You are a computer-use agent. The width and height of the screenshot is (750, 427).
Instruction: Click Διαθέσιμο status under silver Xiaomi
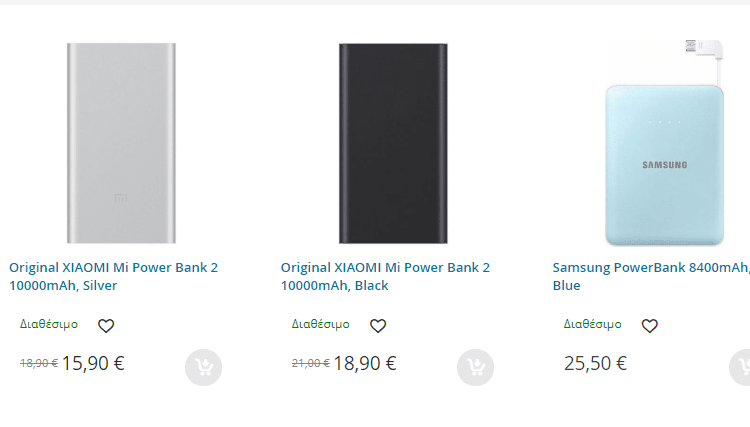[49, 324]
